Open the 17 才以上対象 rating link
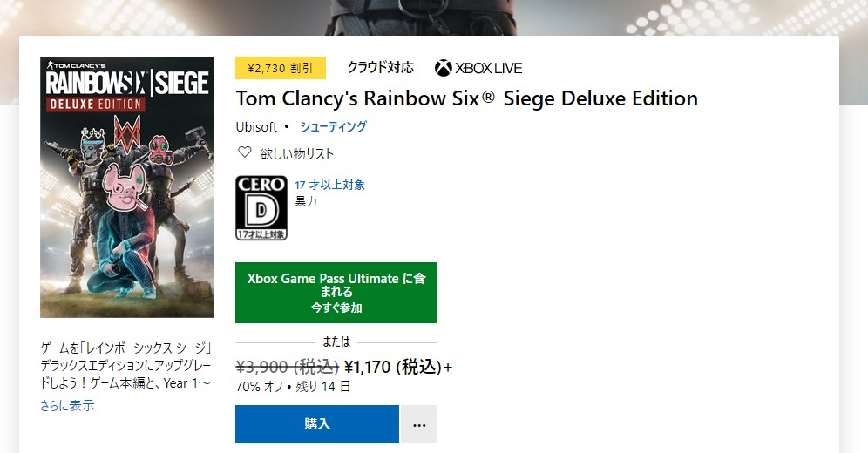This screenshot has width=868, height=453. (329, 185)
